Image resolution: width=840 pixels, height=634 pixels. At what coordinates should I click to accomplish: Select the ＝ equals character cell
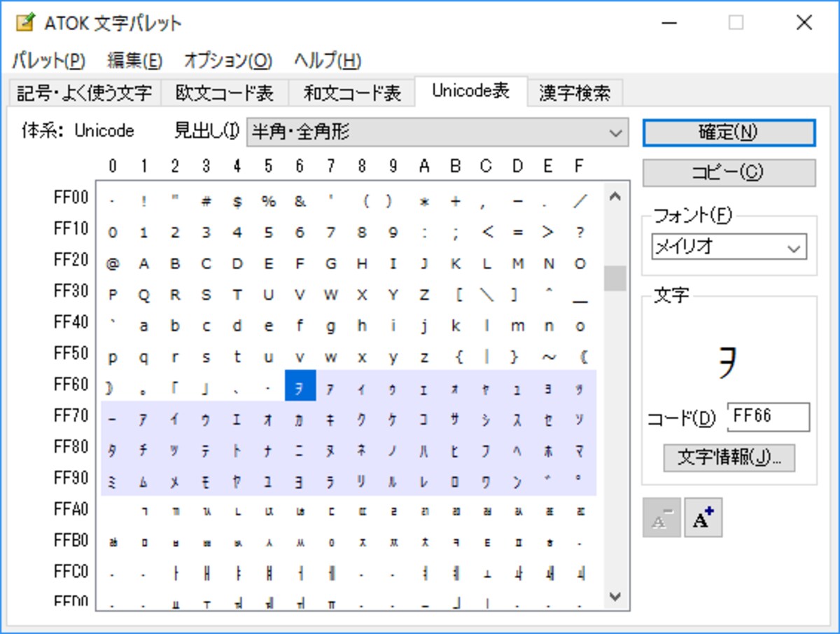pos(518,232)
